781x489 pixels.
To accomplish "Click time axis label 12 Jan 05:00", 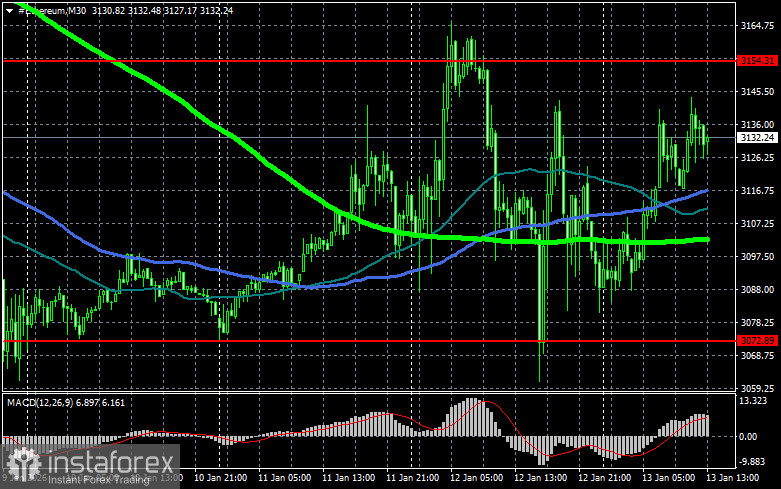I will tap(476, 478).
